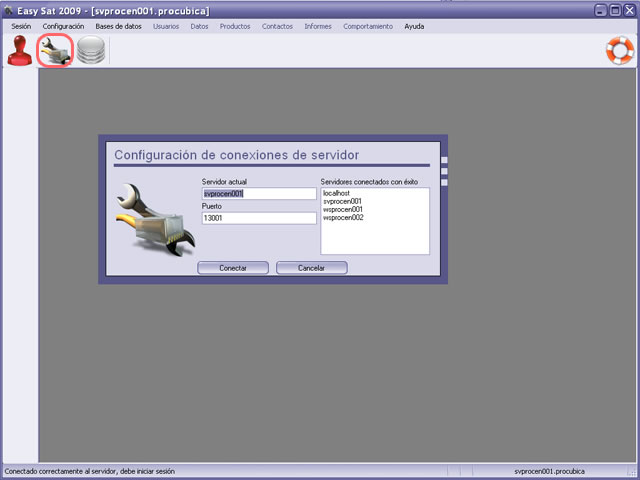The width and height of the screenshot is (640, 480).
Task: Click the Conectar button
Action: click(233, 268)
